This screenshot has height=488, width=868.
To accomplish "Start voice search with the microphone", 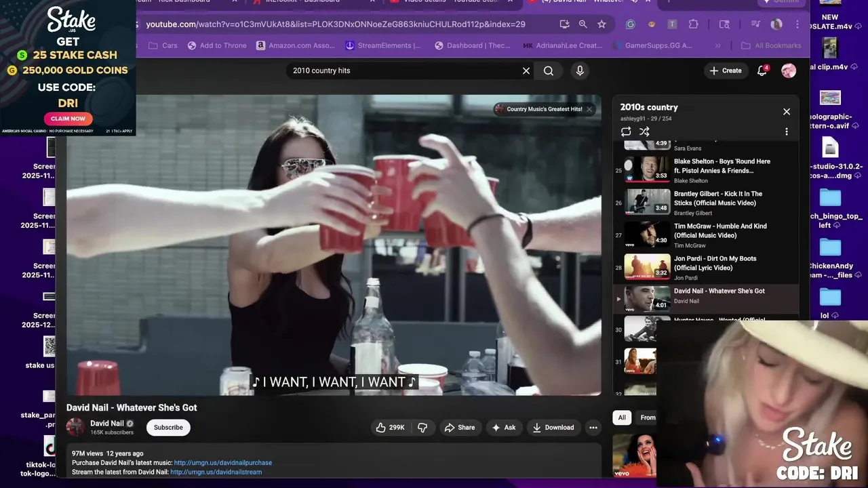I will 580,70.
